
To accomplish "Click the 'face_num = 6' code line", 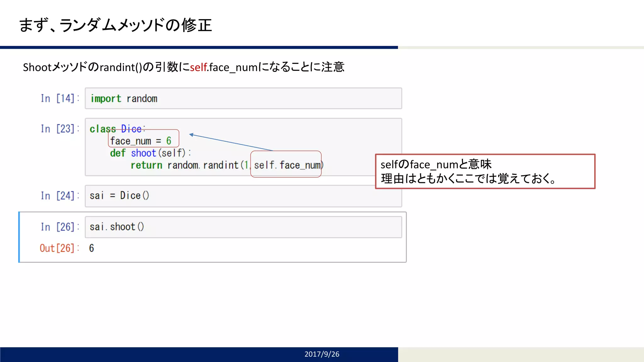I will (141, 141).
